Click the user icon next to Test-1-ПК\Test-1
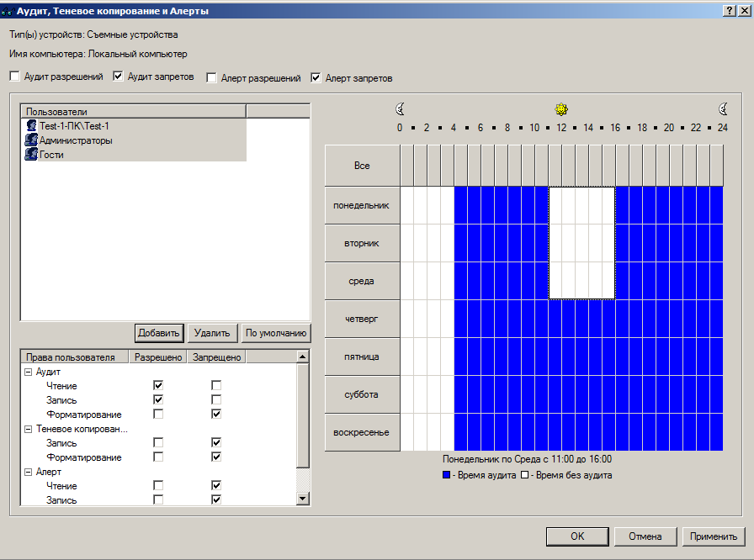 point(31,125)
